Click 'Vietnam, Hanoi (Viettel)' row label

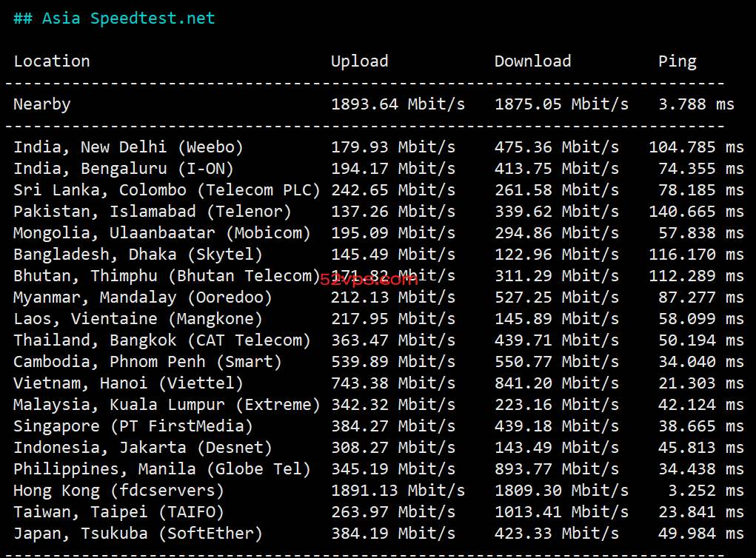tap(128, 383)
